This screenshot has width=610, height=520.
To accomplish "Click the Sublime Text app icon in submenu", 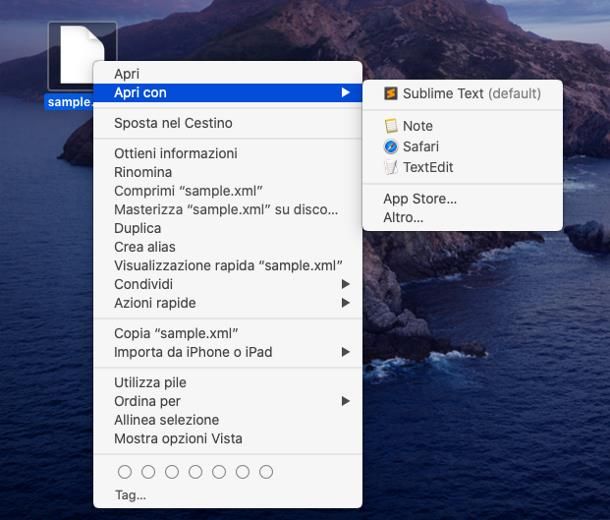I will click(391, 93).
